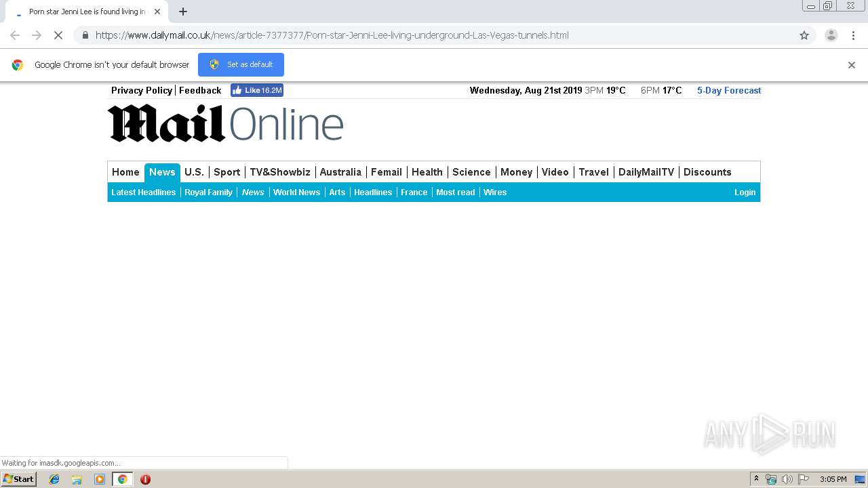This screenshot has height=488, width=868.
Task: Open the Australia section
Action: point(340,172)
